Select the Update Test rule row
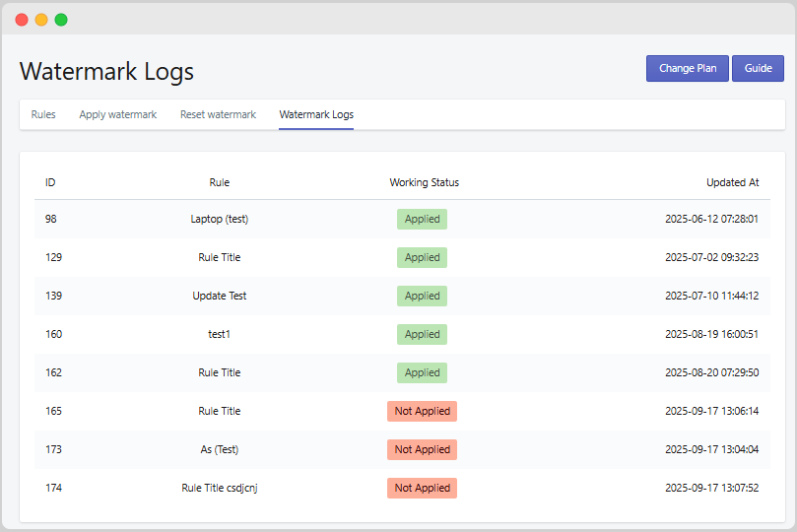797x532 pixels. point(220,296)
